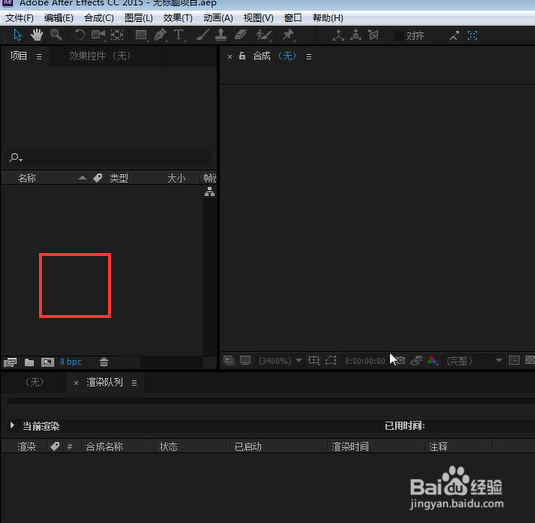
Task: Open the 帮助(H) menu
Action: click(x=328, y=18)
